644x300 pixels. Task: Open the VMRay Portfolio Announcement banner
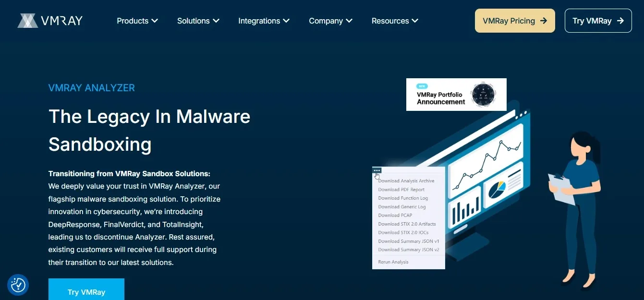point(456,95)
